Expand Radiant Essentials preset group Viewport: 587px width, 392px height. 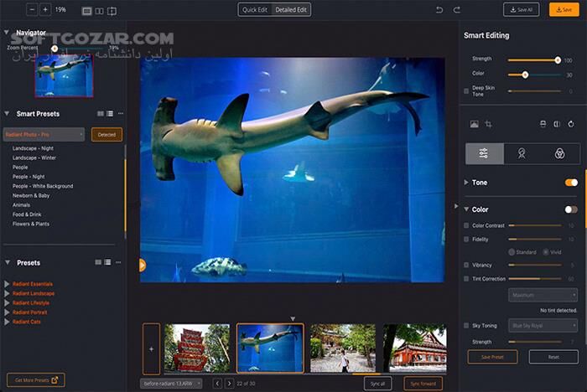(x=7, y=284)
